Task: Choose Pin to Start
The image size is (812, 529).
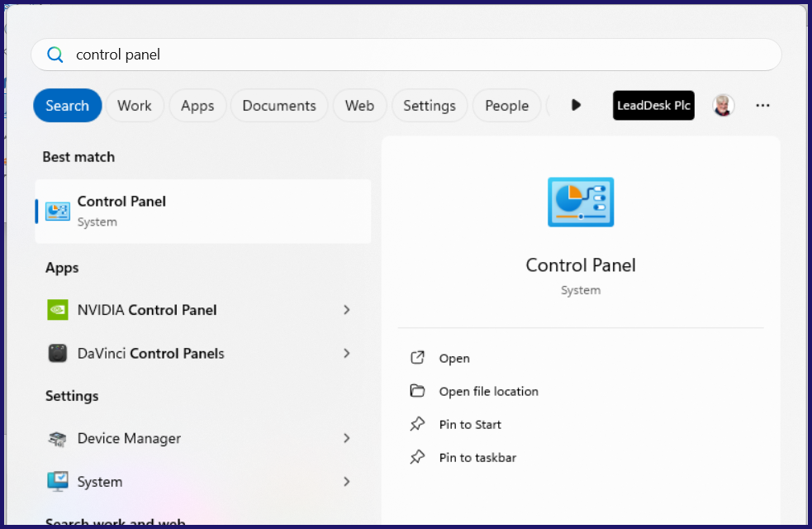Action: tap(470, 425)
